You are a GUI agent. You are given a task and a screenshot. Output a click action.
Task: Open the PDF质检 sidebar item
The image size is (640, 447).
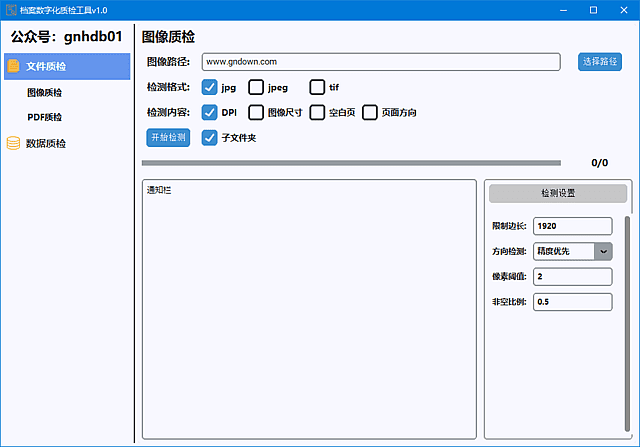coord(44,117)
